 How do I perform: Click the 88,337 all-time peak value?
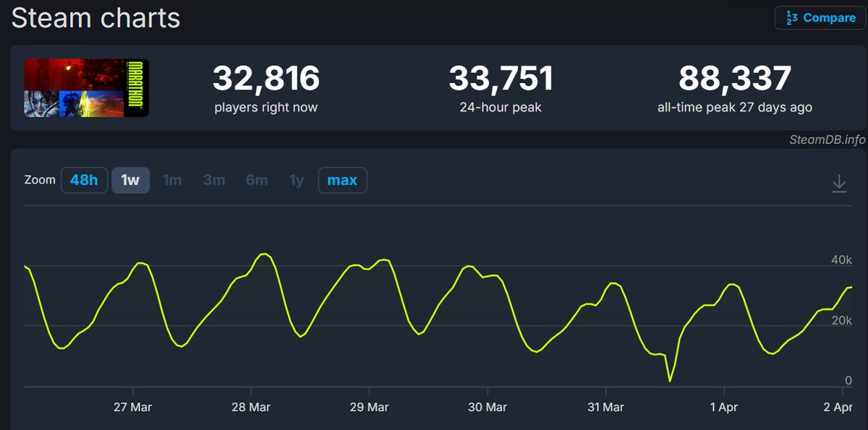[x=735, y=78]
